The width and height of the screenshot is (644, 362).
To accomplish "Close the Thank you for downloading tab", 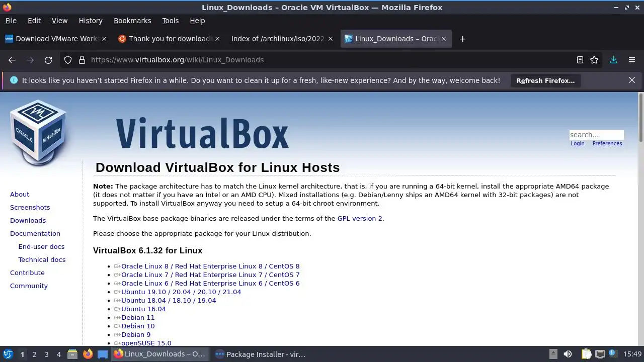I will click(217, 39).
